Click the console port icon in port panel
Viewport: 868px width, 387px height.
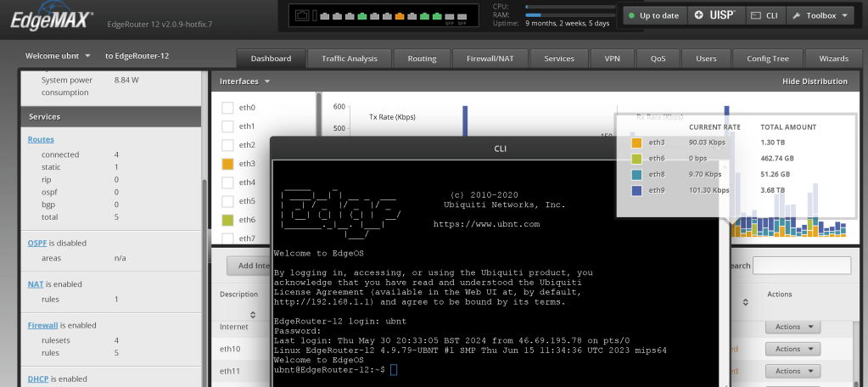tap(304, 16)
